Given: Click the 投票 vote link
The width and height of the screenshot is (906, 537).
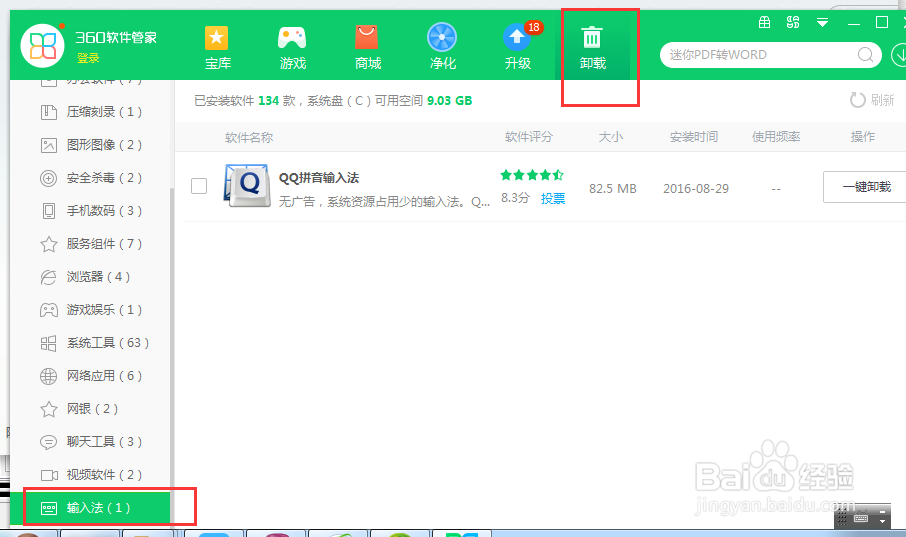Looking at the screenshot, I should (553, 199).
